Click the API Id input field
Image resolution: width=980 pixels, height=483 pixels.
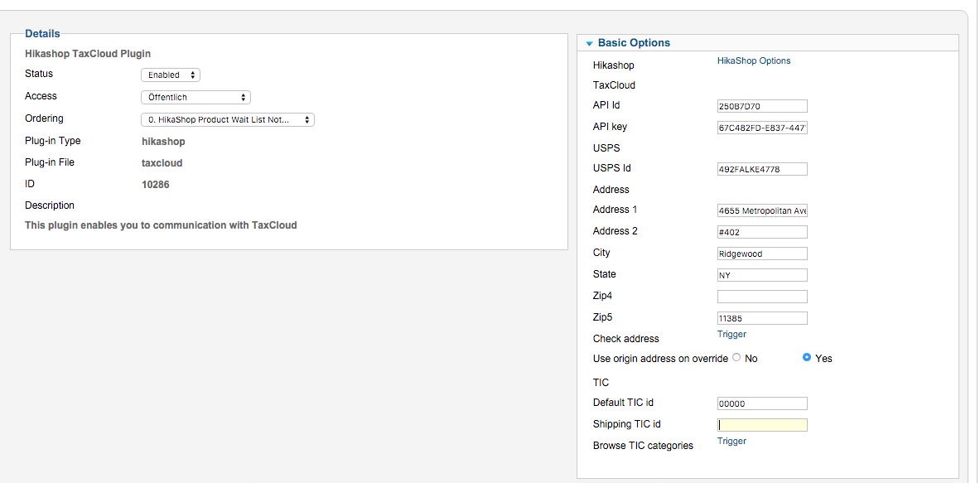click(x=762, y=106)
